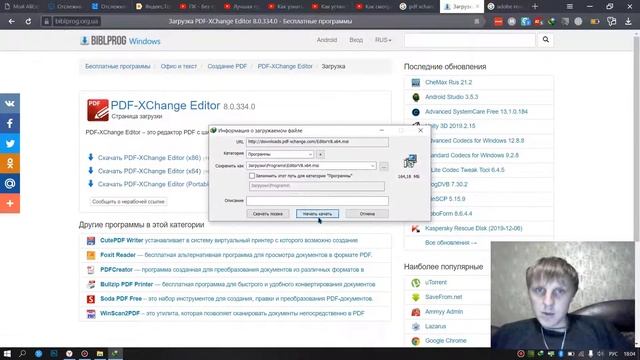This screenshot has width=640, height=360.
Task: Open browser downloads arrow icon in toolbar
Action: pyautogui.click(x=628, y=21)
